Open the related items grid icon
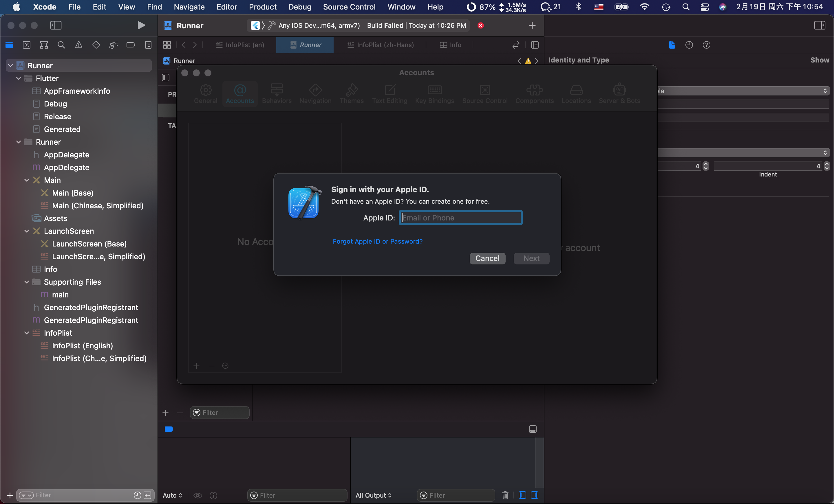 click(167, 45)
